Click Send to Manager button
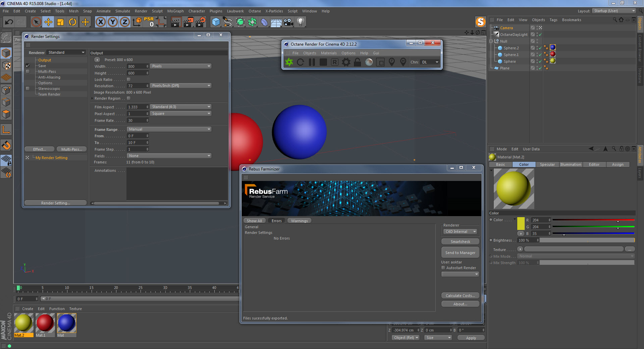 pos(460,253)
